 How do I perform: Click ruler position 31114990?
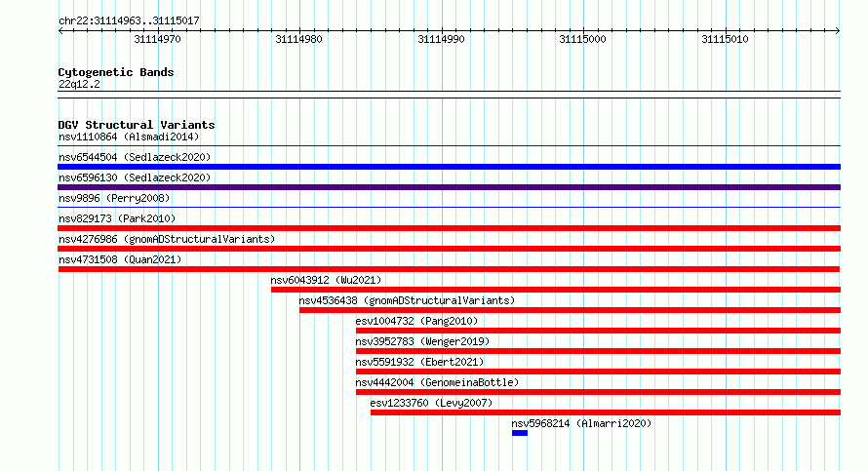[x=441, y=39]
